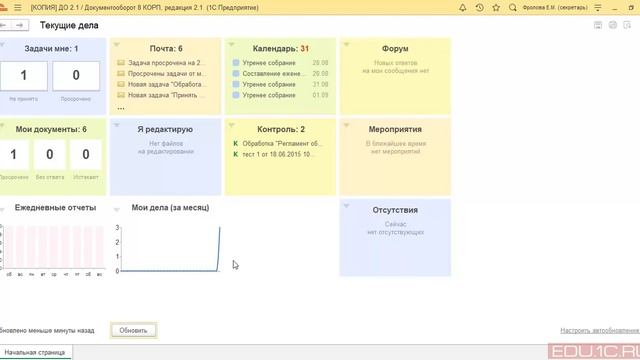Click the Мои дела (за месяц) title
Screen dimensions: 640x360
pos(170,208)
